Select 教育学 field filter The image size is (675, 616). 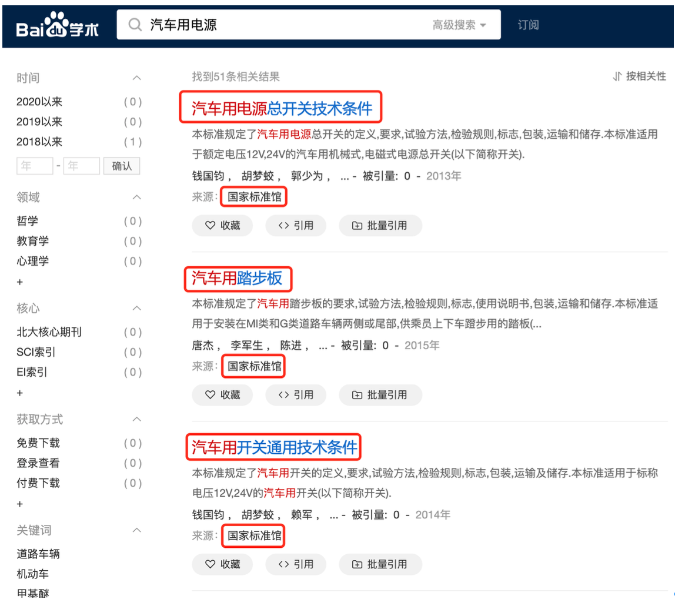(33, 241)
